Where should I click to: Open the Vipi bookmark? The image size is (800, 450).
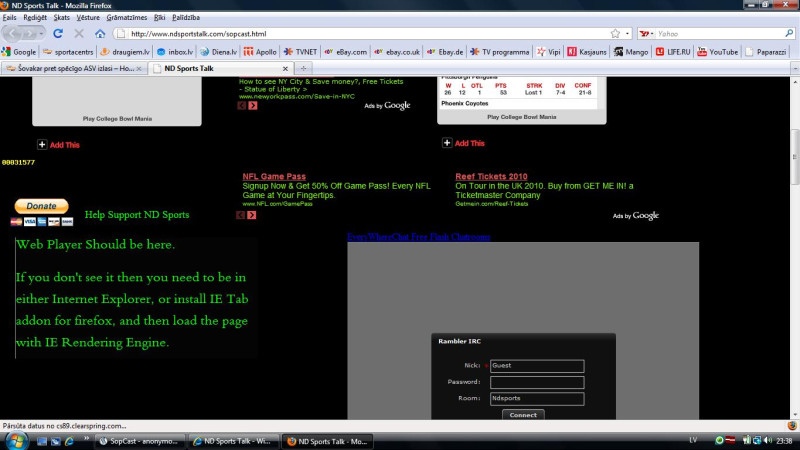pos(548,52)
